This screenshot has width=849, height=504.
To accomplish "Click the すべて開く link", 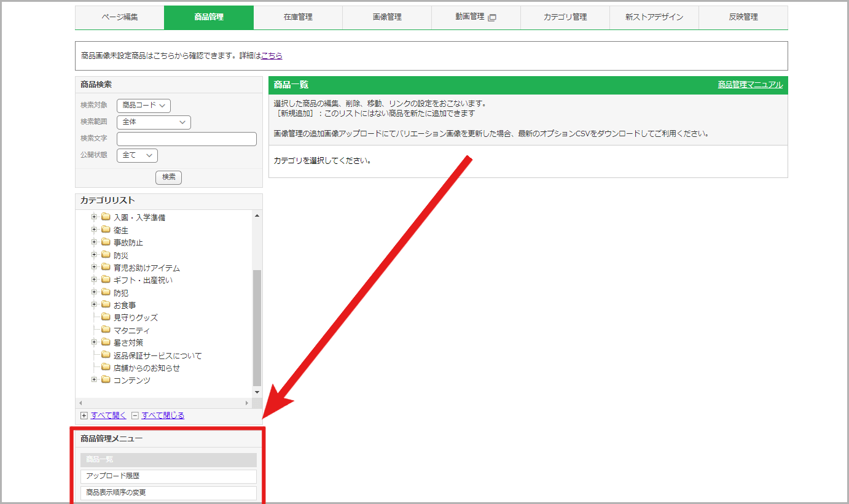I will pos(108,416).
